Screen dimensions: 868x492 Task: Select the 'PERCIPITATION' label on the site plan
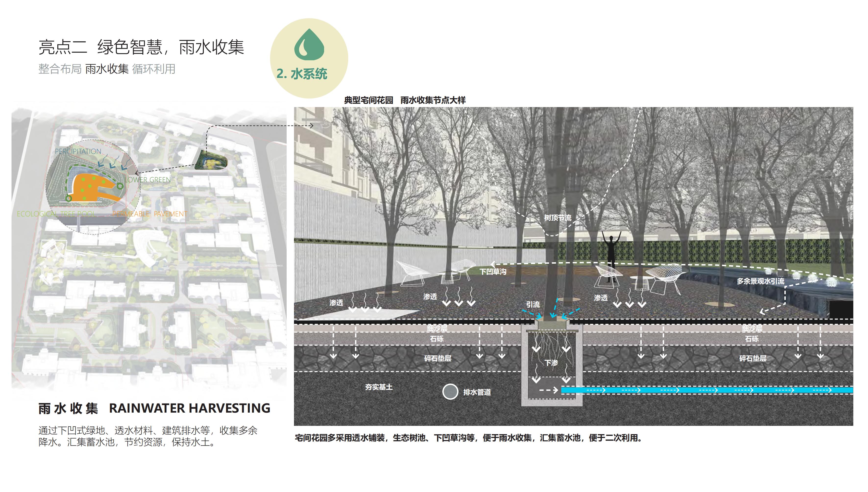pos(78,151)
